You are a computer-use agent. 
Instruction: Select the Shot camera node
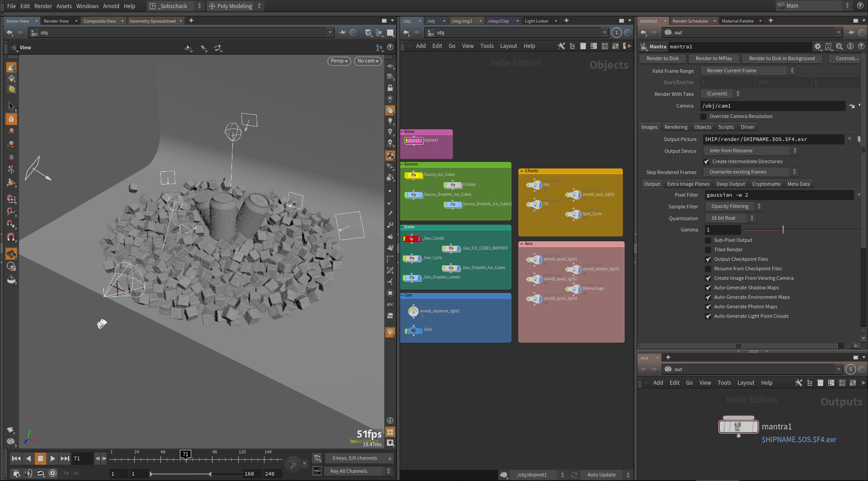coord(413,330)
